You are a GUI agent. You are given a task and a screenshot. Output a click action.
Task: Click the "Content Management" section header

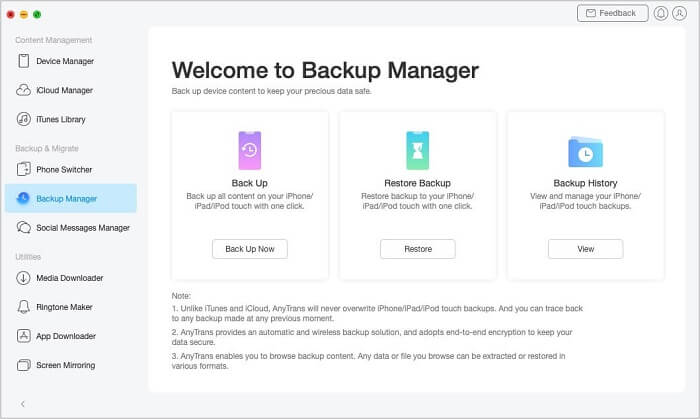(x=54, y=40)
